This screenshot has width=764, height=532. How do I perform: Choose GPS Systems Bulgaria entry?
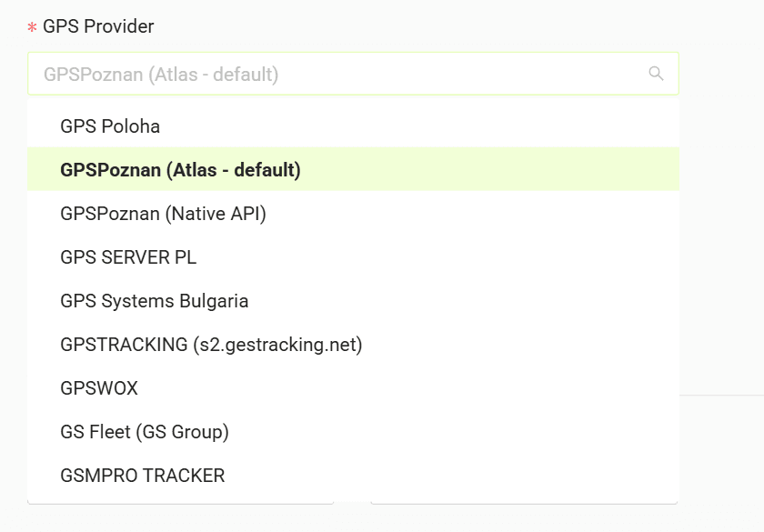(x=353, y=300)
